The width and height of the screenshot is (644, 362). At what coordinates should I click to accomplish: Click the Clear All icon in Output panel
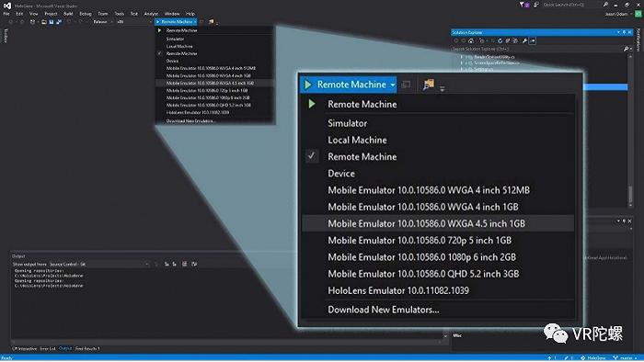tap(184, 264)
